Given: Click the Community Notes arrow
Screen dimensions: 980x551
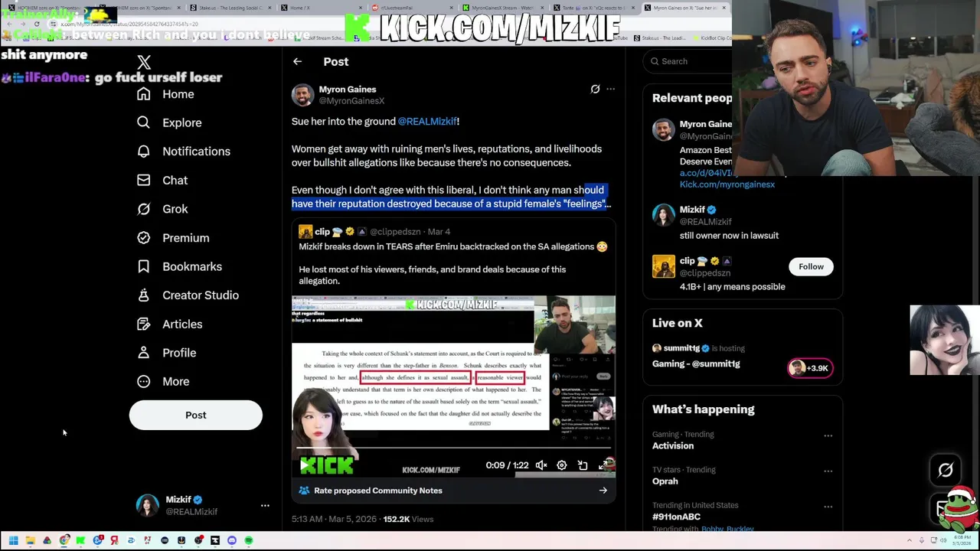Looking at the screenshot, I should click(x=603, y=491).
